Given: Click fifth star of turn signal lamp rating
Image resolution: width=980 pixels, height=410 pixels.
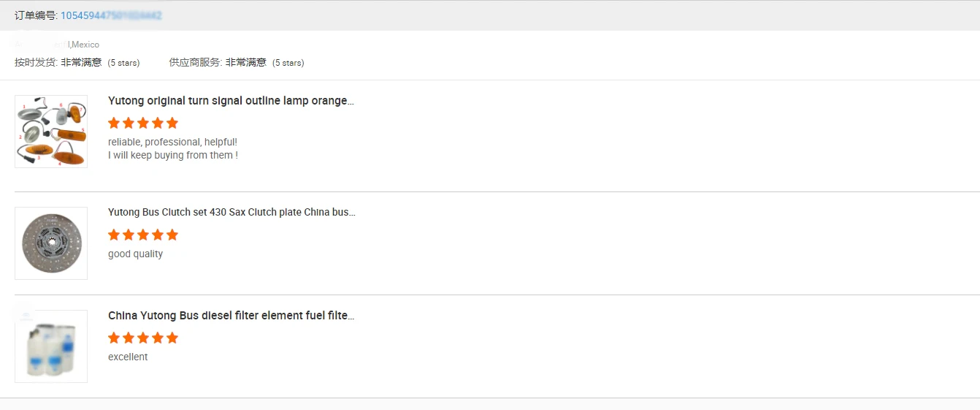Looking at the screenshot, I should pos(172,123).
